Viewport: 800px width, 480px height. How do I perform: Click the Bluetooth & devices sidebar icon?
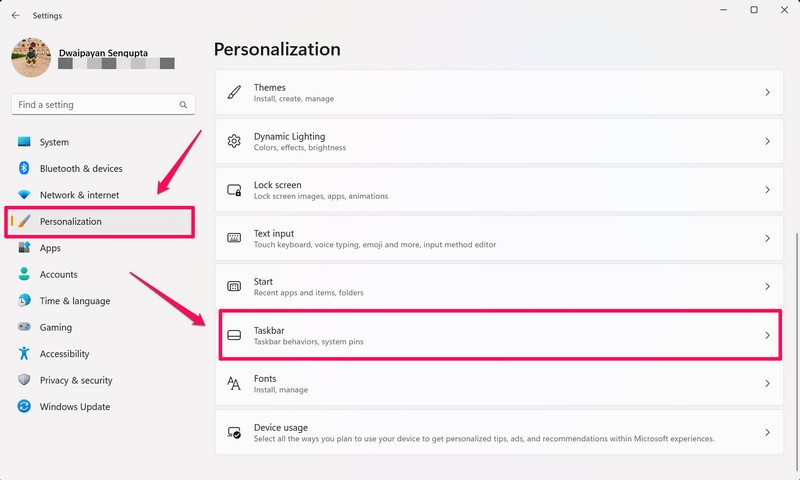(24, 169)
